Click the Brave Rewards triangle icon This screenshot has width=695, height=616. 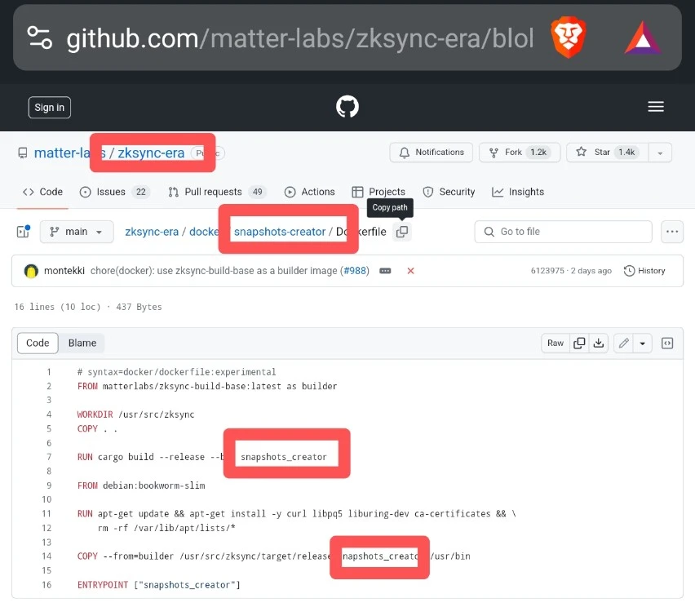(642, 38)
